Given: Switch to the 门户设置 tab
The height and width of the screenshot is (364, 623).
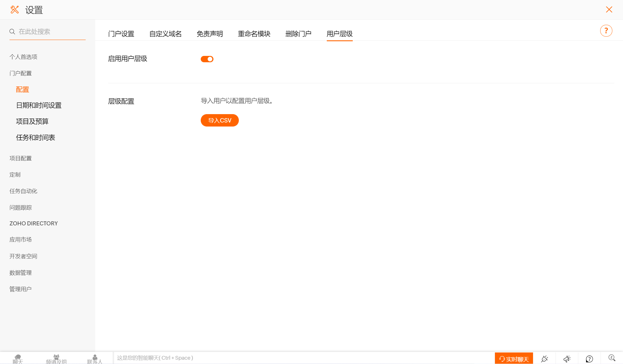Looking at the screenshot, I should point(121,34).
